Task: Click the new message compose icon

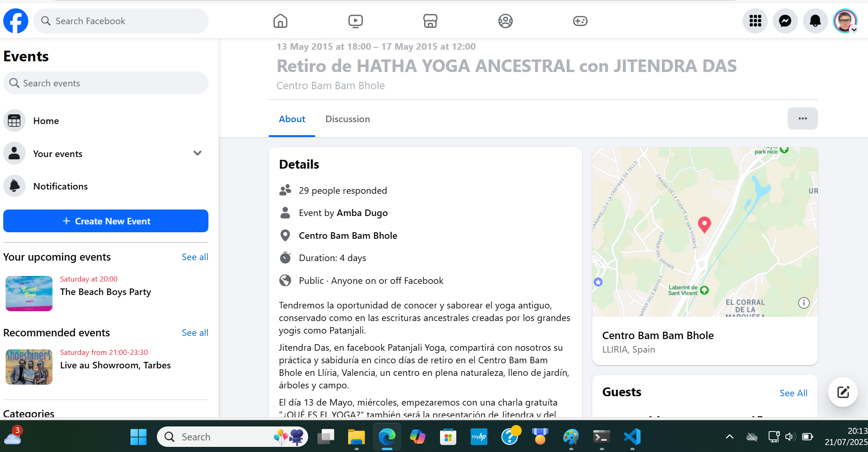Action: point(843,392)
